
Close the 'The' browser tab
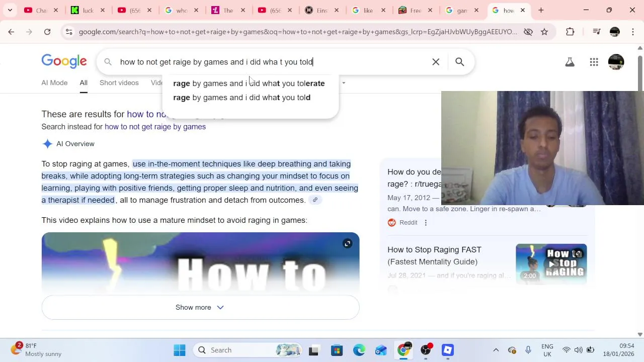(243, 10)
